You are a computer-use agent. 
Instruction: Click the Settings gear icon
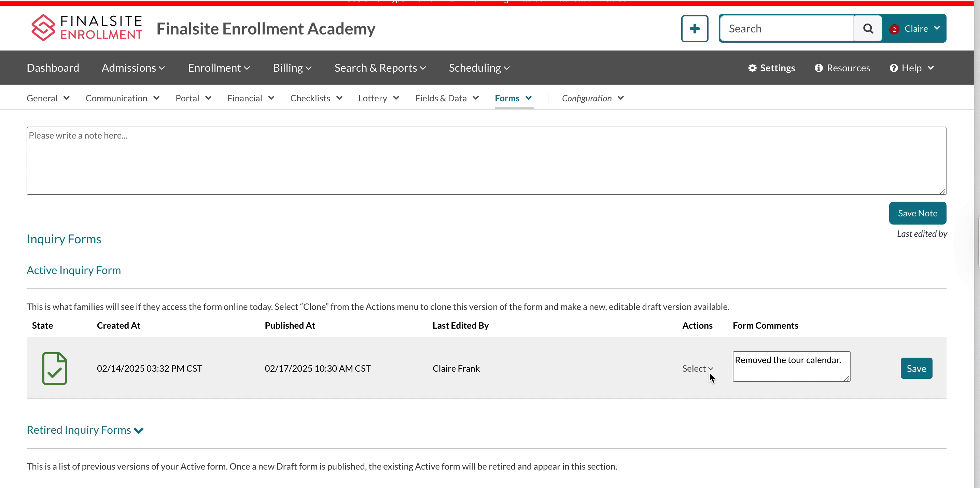tap(753, 68)
